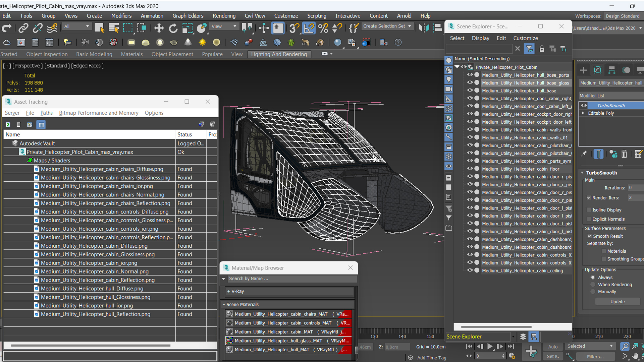Select When Rendering update option
The height and width of the screenshot is (362, 644).
click(593, 284)
